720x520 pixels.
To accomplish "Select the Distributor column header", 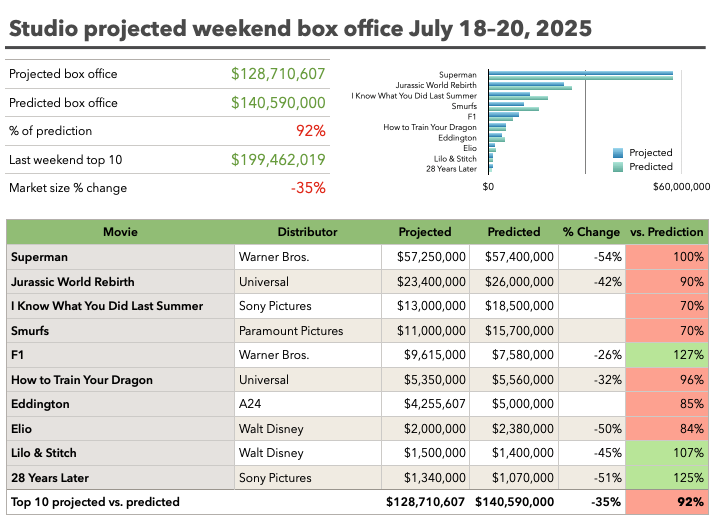I will [x=307, y=232].
